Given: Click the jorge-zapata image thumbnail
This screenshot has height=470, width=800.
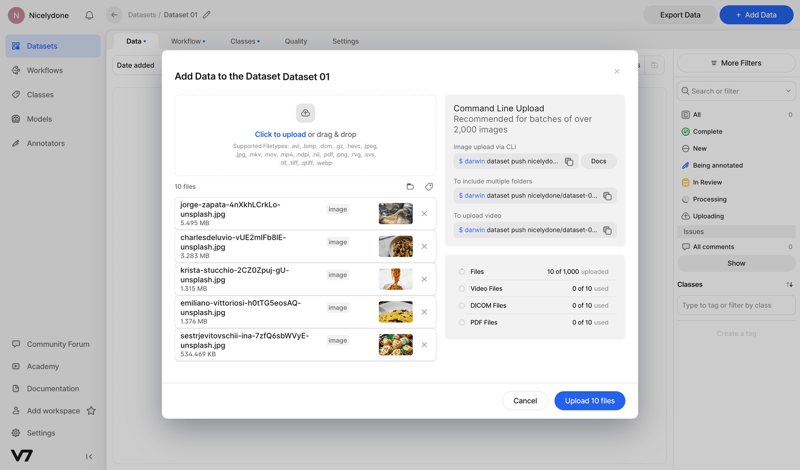Looking at the screenshot, I should (x=395, y=214).
